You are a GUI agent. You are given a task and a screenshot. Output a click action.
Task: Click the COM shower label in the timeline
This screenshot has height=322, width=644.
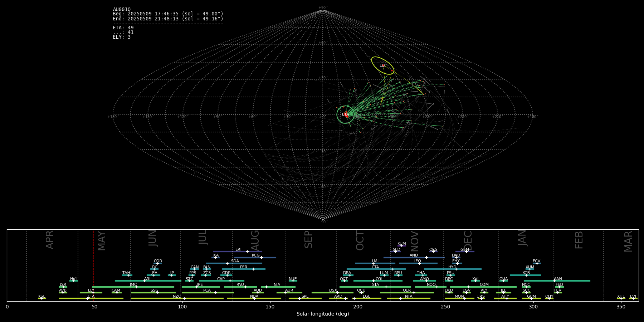pos(484,285)
